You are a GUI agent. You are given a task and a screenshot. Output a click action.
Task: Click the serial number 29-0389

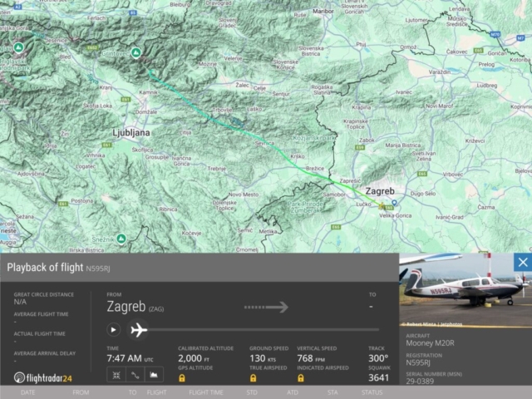pos(420,382)
